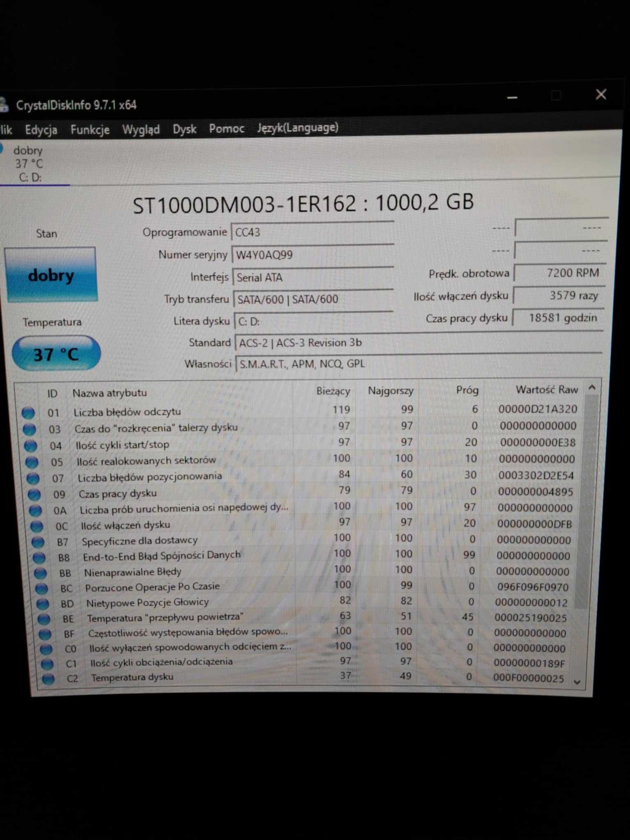This screenshot has width=630, height=840.
Task: Click status icon for End-to-End Błąd Spójności Danych
Action: point(39,558)
